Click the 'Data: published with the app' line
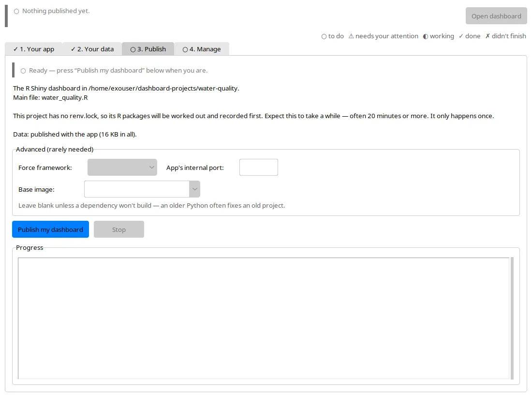The width and height of the screenshot is (532, 397). (x=75, y=134)
